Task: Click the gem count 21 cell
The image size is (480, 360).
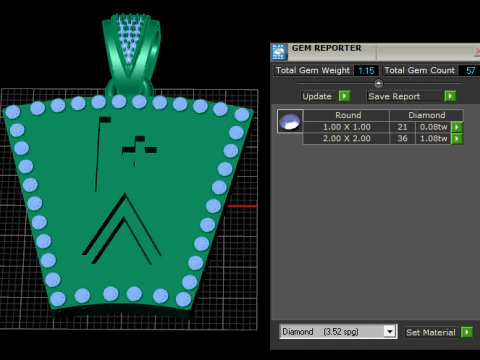Action: coord(402,127)
